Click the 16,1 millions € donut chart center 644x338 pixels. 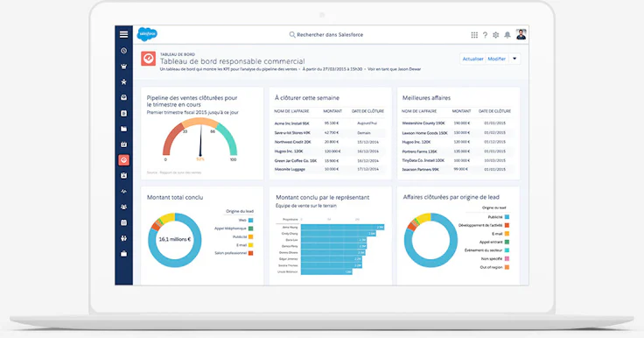pos(175,239)
